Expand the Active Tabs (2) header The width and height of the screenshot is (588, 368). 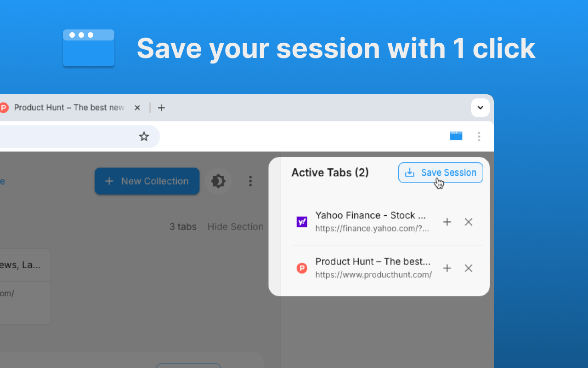coord(330,172)
